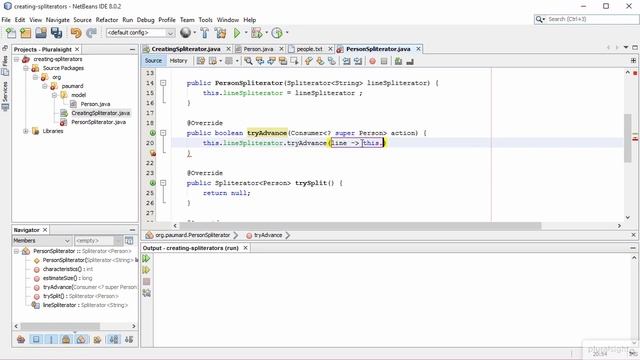
Task: Toggle Sort by Name button in Navigator
Action: point(113,339)
